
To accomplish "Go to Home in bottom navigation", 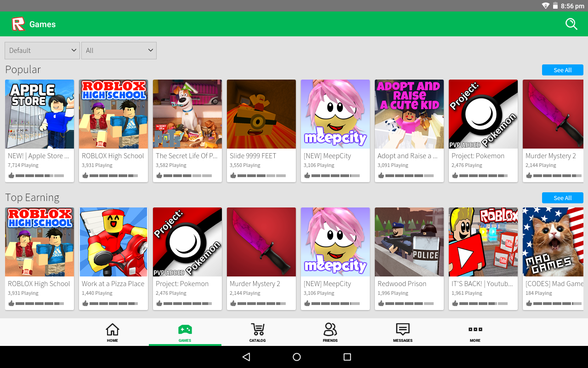I will (112, 333).
